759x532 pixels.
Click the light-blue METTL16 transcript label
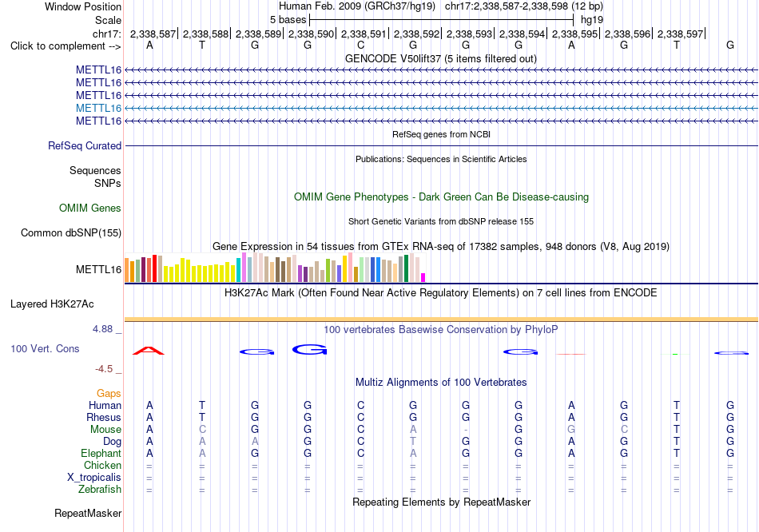click(x=98, y=108)
